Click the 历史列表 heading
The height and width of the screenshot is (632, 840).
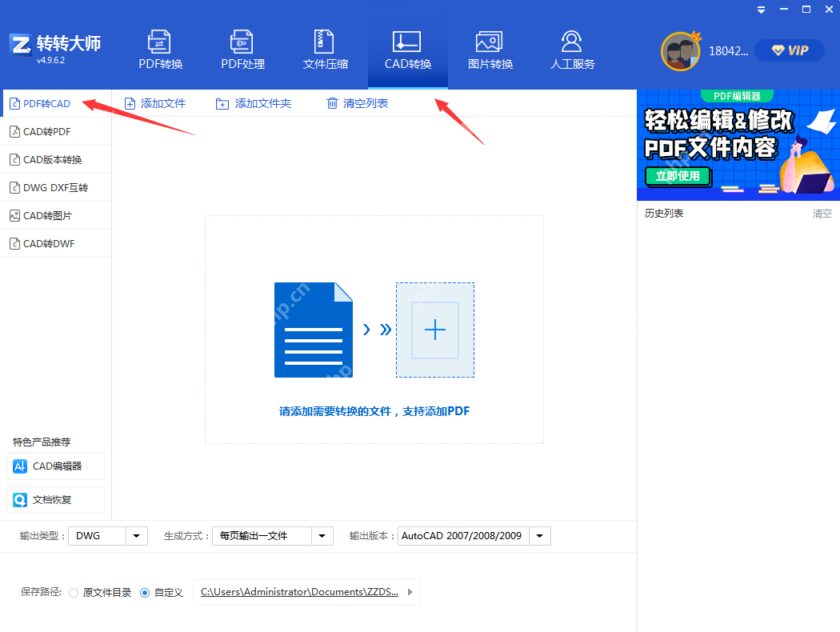tap(664, 213)
